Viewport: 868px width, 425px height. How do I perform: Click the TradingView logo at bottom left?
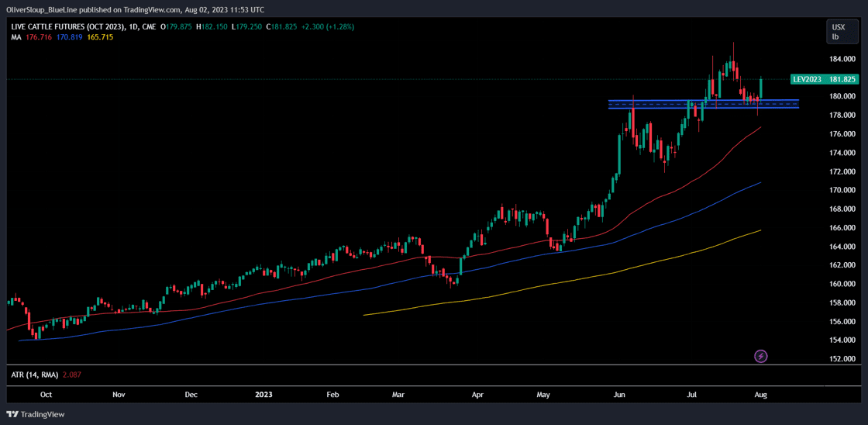[x=36, y=414]
